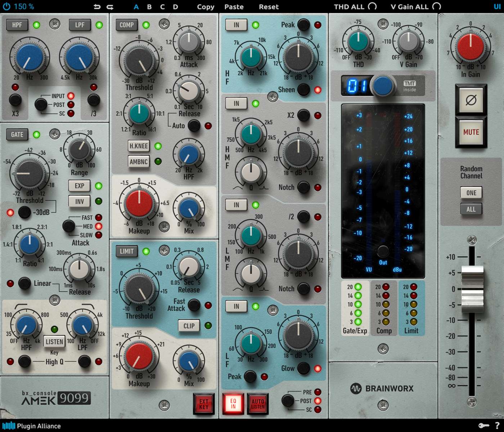
Task: Click the key license icon
Action: pos(483,426)
